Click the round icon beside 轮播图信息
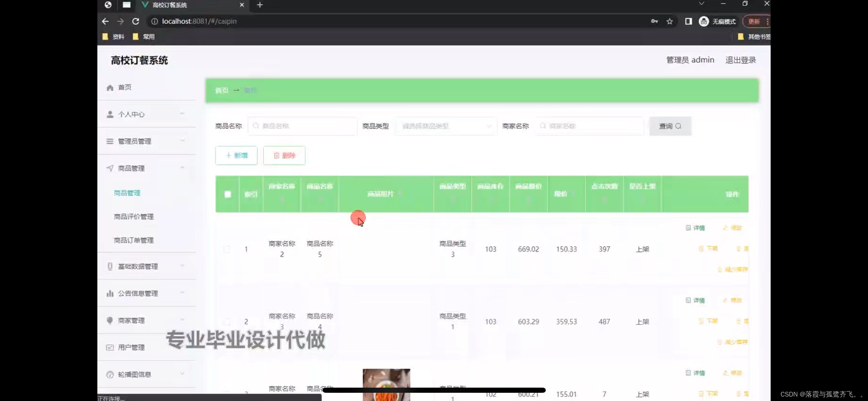868x401 pixels. click(x=110, y=375)
